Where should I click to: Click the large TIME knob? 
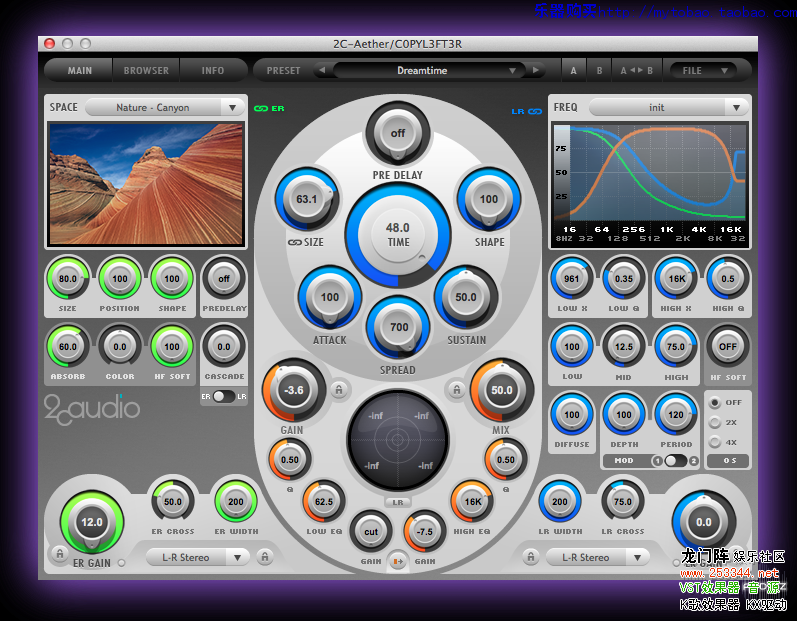click(x=397, y=235)
